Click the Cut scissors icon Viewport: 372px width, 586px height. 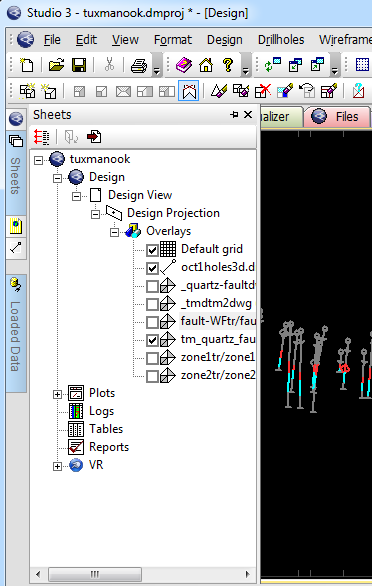tap(109, 65)
